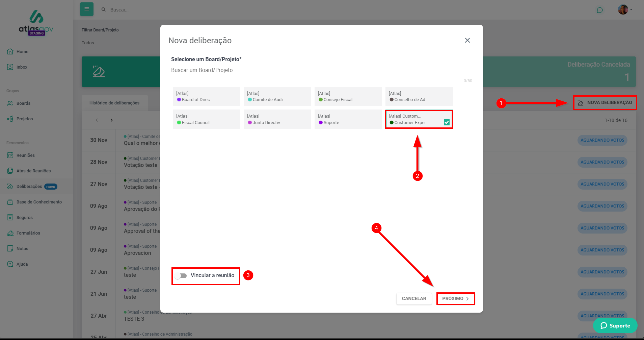Open Reuniões menu item label
Screen dimensions: 644x340
tap(26, 155)
